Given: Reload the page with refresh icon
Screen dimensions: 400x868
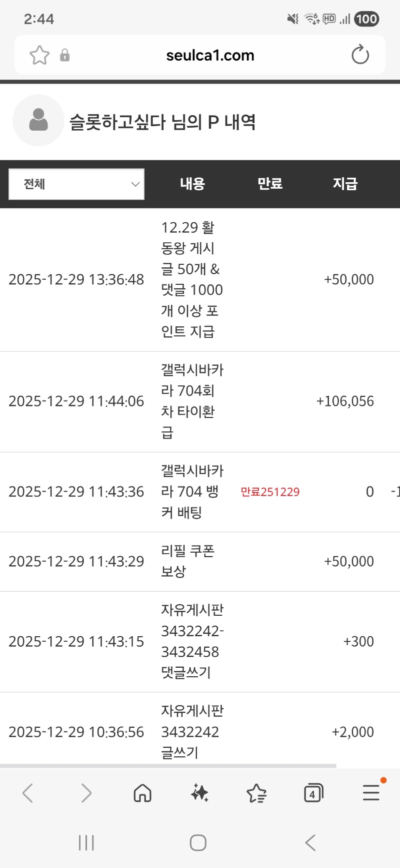Looking at the screenshot, I should pos(360,55).
